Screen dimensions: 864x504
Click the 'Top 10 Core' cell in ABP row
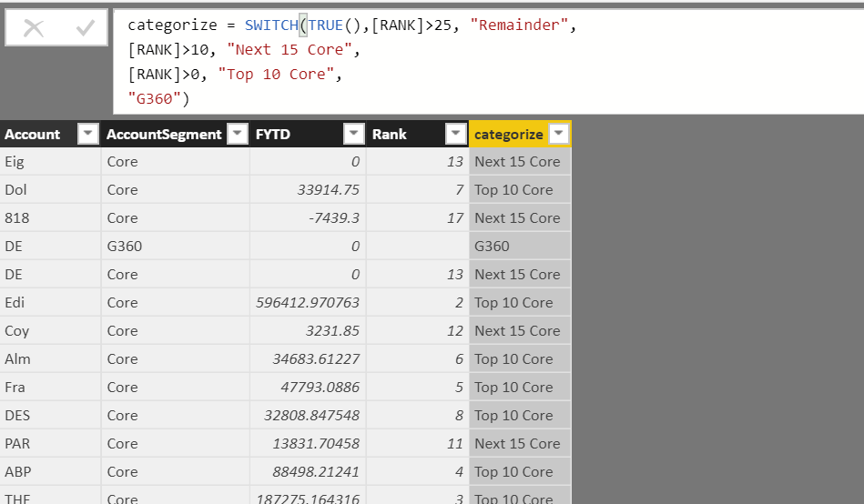(x=520, y=471)
